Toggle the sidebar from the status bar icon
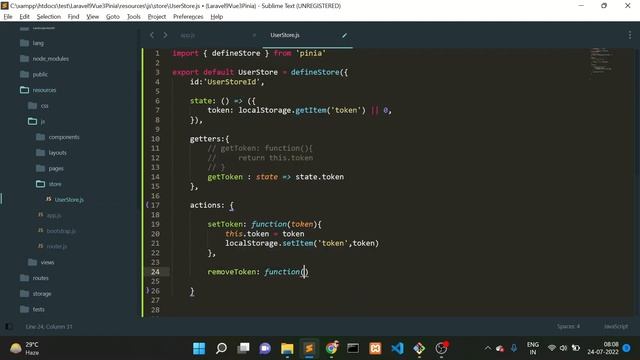This screenshot has height=360, width=640. coord(8,327)
